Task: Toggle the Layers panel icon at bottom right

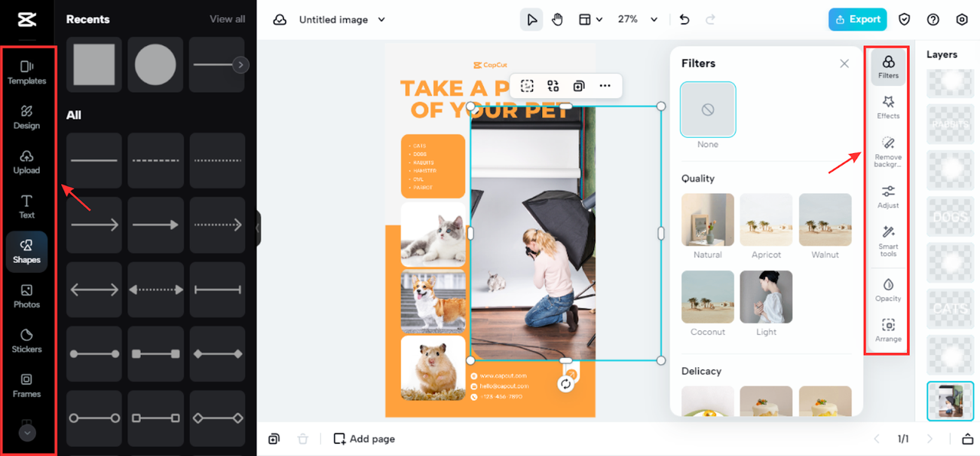Action: [966, 439]
